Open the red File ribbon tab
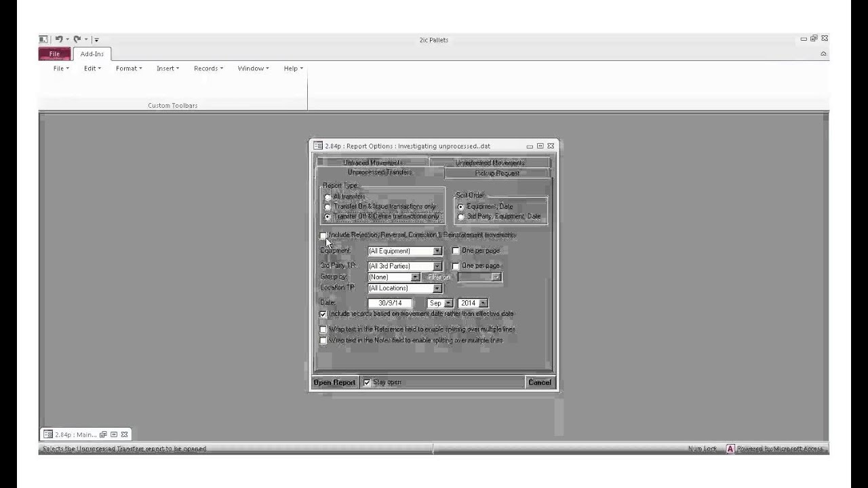 (54, 54)
